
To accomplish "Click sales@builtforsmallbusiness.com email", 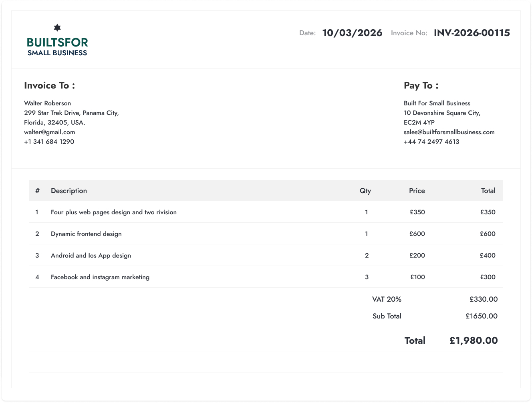I will [449, 132].
